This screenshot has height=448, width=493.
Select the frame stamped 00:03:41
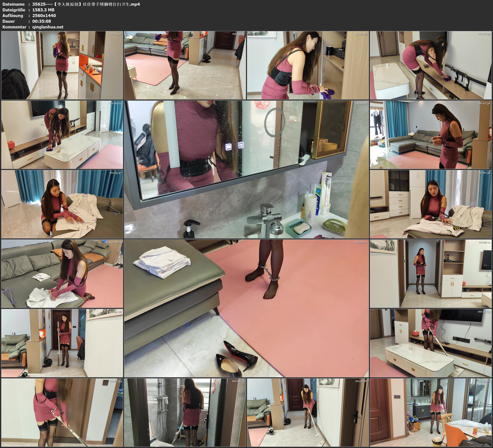pyautogui.click(x=185, y=65)
